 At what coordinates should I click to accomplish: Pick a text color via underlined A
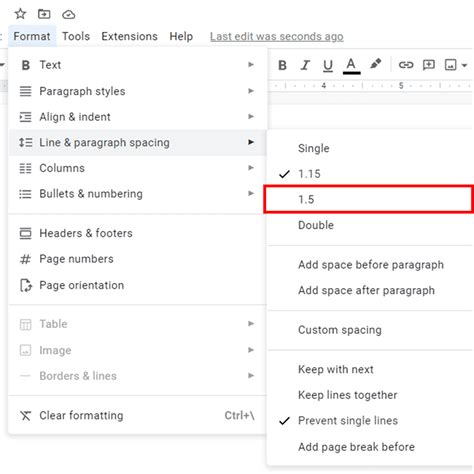pyautogui.click(x=351, y=66)
